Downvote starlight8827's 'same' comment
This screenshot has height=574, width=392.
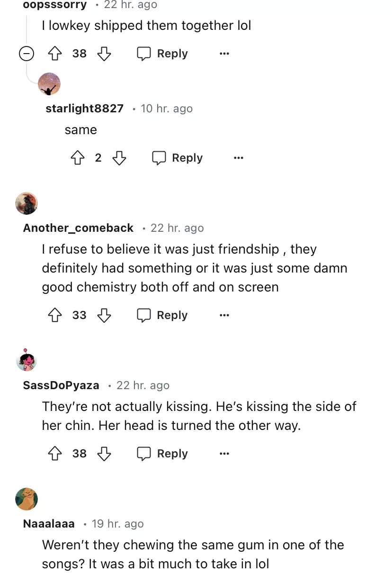coord(119,158)
